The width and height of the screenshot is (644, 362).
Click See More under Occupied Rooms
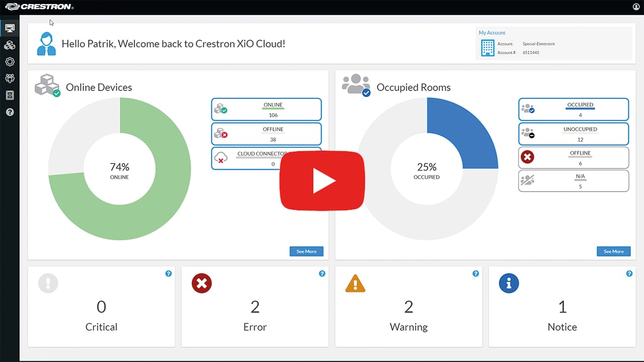coord(614,251)
